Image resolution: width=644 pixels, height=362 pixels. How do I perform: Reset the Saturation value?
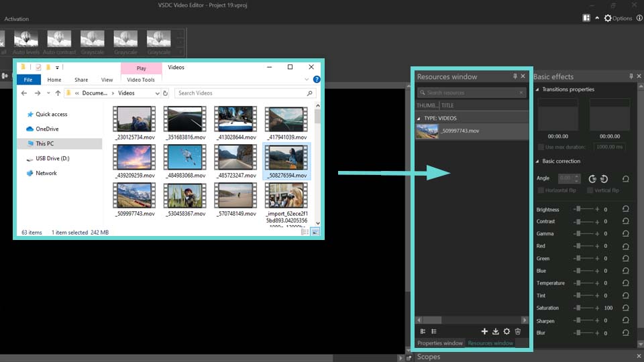625,308
